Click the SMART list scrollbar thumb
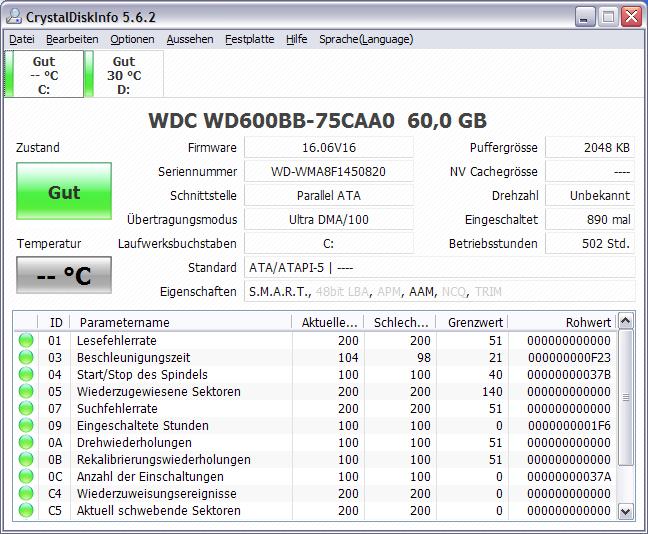The width and height of the screenshot is (648, 534). click(626, 397)
